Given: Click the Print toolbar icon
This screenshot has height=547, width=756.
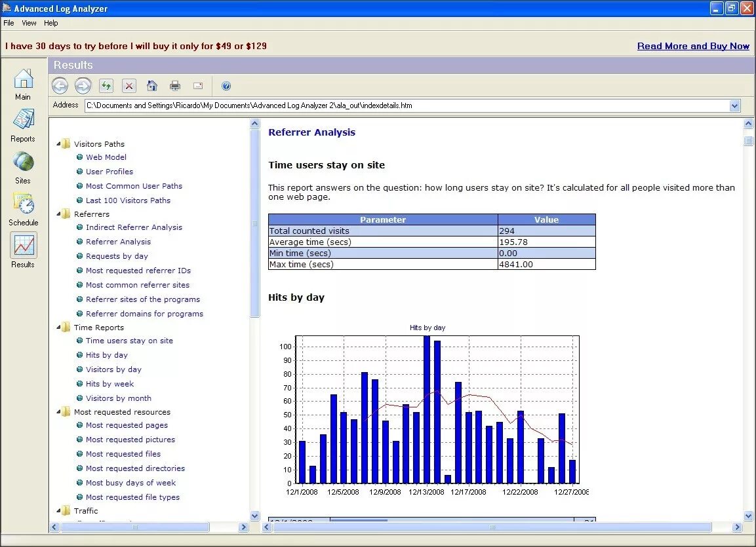Looking at the screenshot, I should 175,86.
